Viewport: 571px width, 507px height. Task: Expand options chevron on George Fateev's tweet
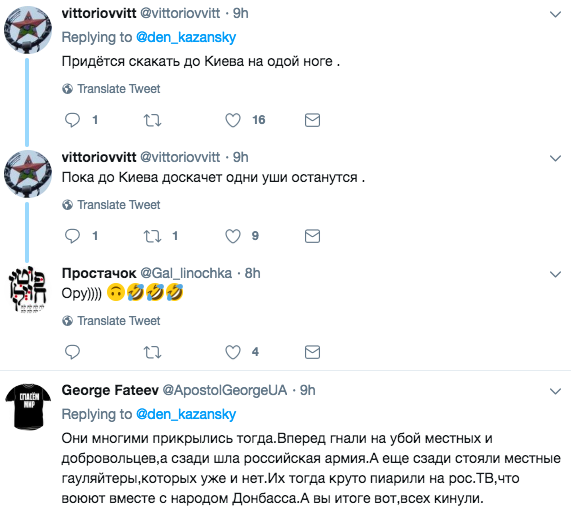(x=555, y=391)
